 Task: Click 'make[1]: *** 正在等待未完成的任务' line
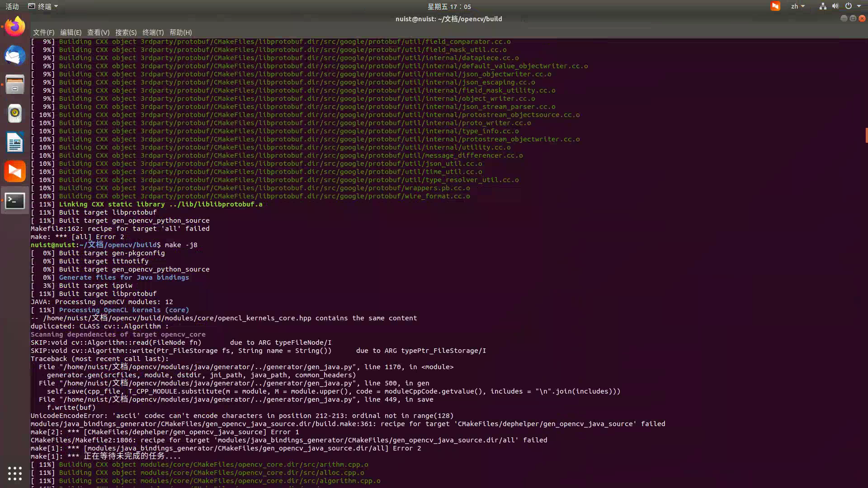pyautogui.click(x=106, y=456)
